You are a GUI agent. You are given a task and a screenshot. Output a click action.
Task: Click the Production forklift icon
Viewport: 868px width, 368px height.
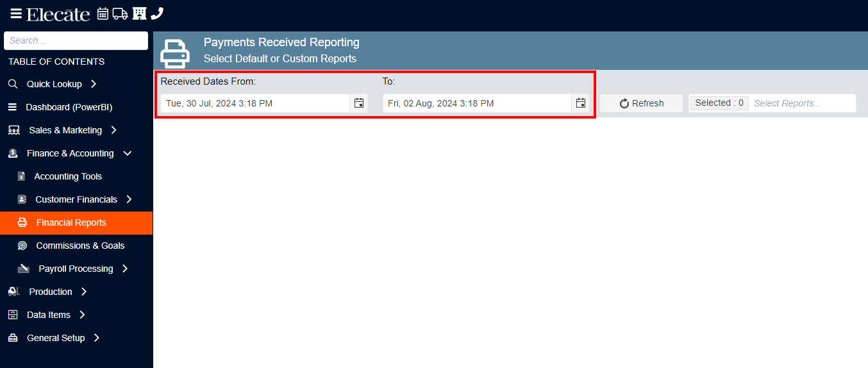(13, 292)
